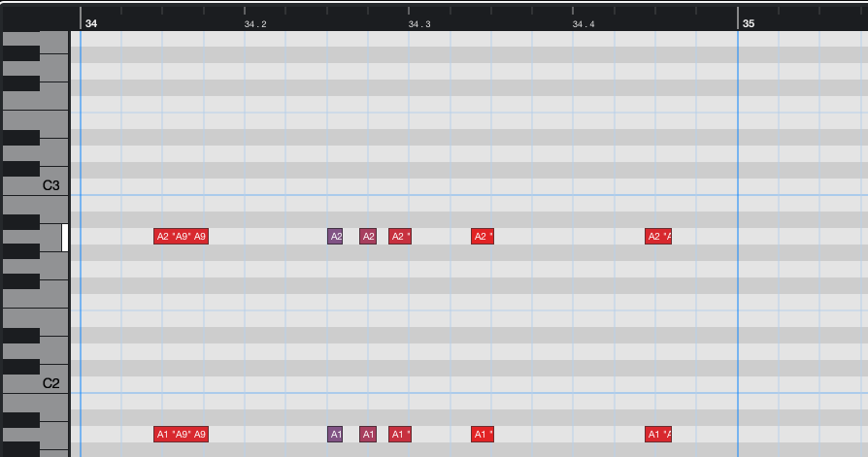Click the 34.4 beat in the ruler
The image size is (868, 457).
pos(584,23)
